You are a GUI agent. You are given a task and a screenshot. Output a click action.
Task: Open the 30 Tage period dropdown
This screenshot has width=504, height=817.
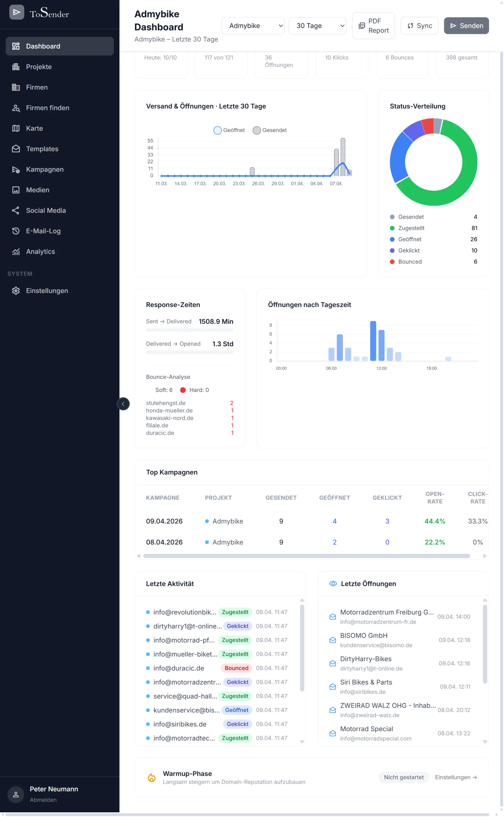coord(317,26)
